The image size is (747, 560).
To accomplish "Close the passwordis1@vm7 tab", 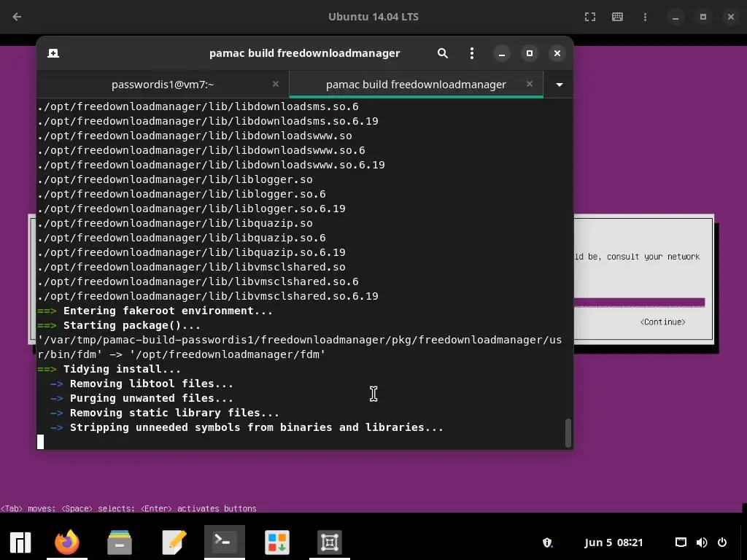I will coord(275,84).
